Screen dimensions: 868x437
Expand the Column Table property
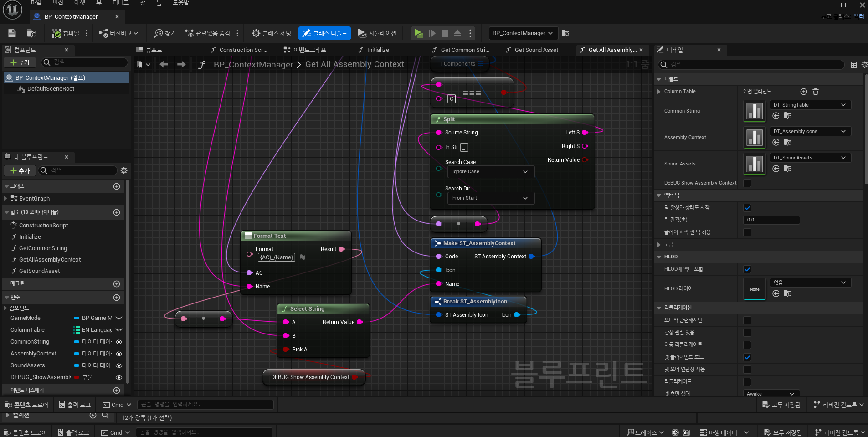tap(659, 92)
